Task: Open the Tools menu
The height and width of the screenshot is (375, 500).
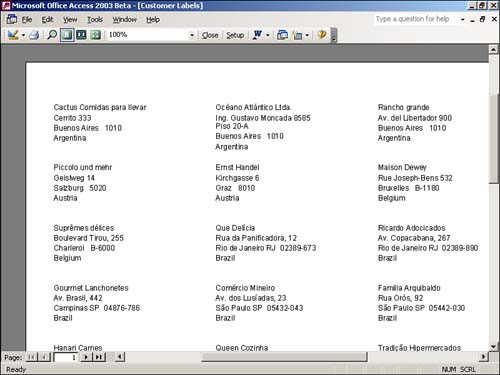Action: (95, 20)
